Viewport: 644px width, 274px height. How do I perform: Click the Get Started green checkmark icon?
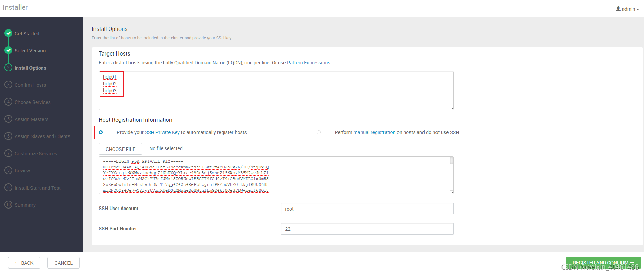tap(9, 33)
